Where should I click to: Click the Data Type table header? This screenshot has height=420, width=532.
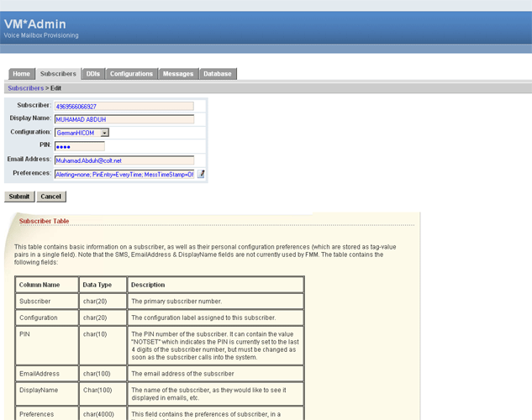pos(97,285)
